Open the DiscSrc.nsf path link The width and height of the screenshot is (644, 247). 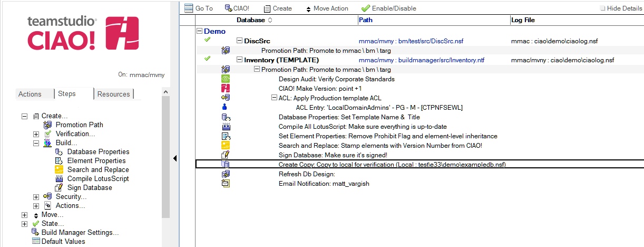[x=411, y=41]
